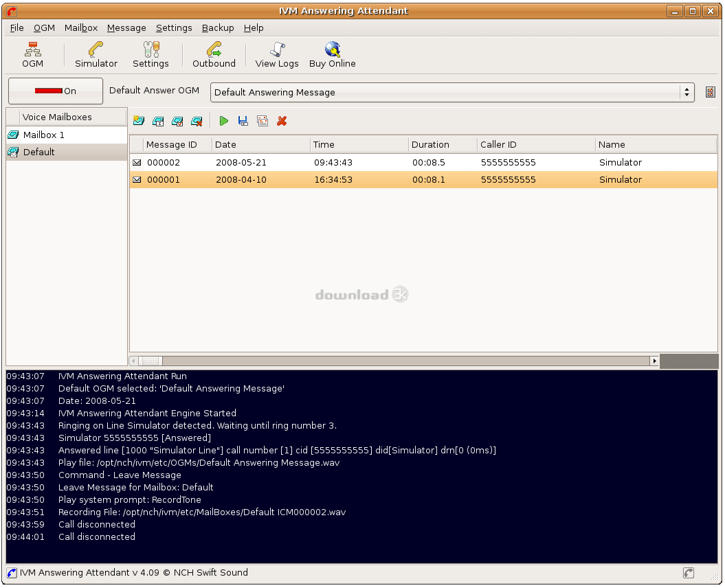Open the Settings menu
The width and height of the screenshot is (725, 588).
coord(174,27)
